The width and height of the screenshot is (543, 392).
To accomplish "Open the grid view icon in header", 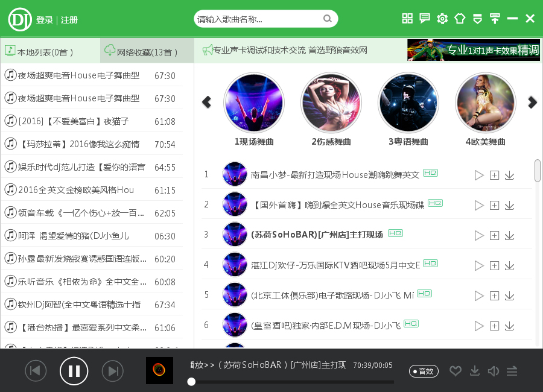I will (407, 18).
